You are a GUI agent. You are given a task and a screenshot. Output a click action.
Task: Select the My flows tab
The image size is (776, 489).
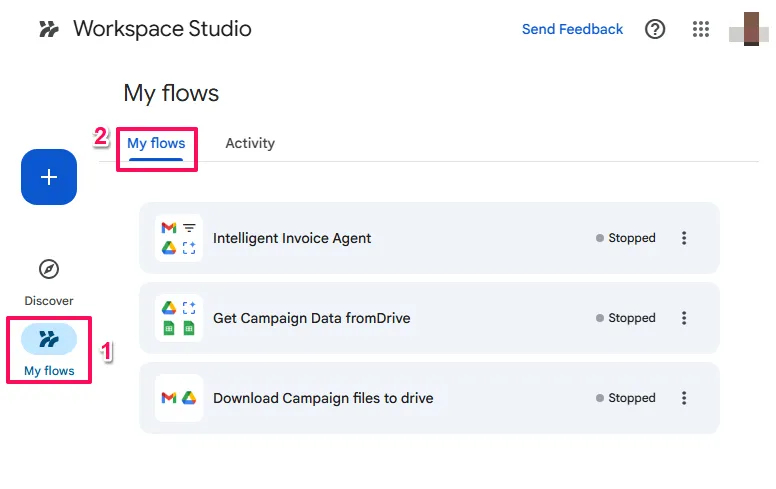156,143
